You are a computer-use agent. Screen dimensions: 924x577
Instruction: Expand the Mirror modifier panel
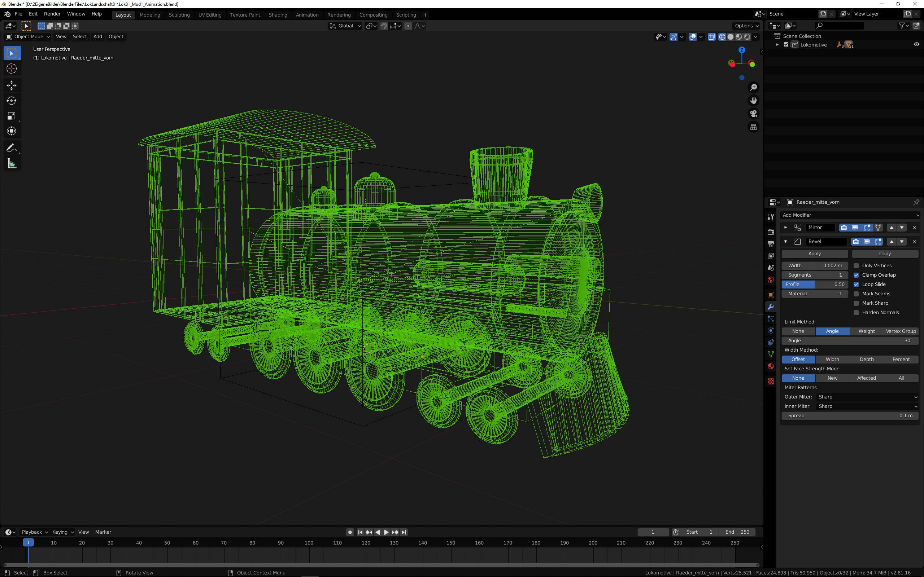click(785, 228)
